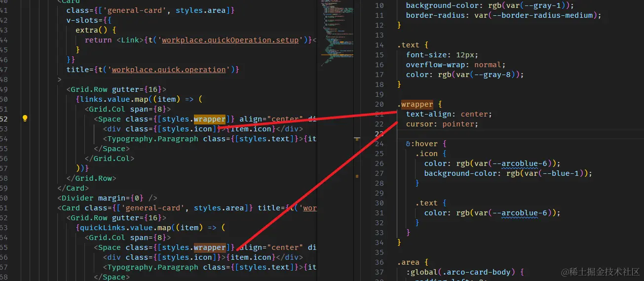Click 'quickLinks.value.map' on line 63

[125, 228]
